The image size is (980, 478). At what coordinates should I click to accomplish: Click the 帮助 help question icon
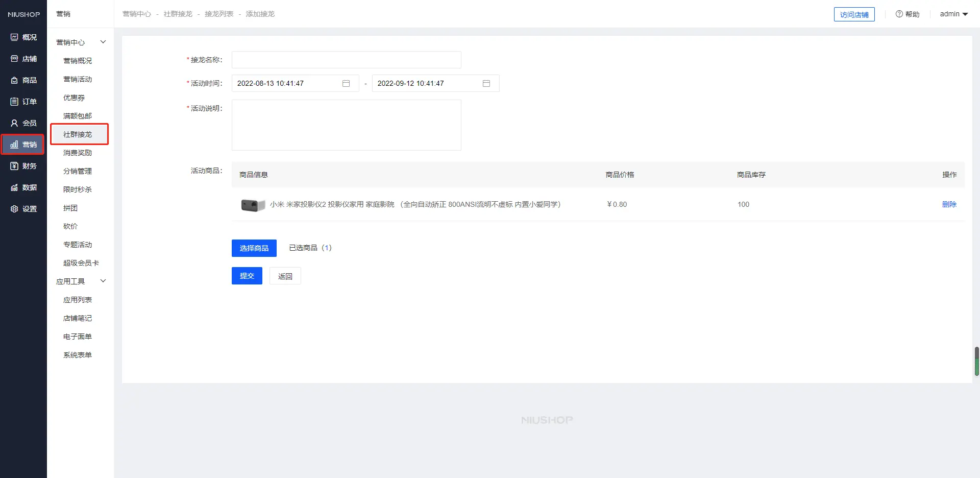pos(899,14)
